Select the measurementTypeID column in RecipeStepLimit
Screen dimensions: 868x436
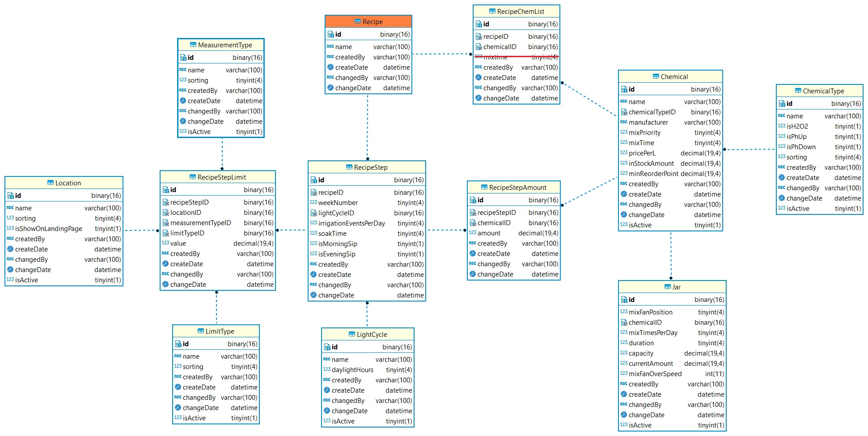pyautogui.click(x=200, y=223)
